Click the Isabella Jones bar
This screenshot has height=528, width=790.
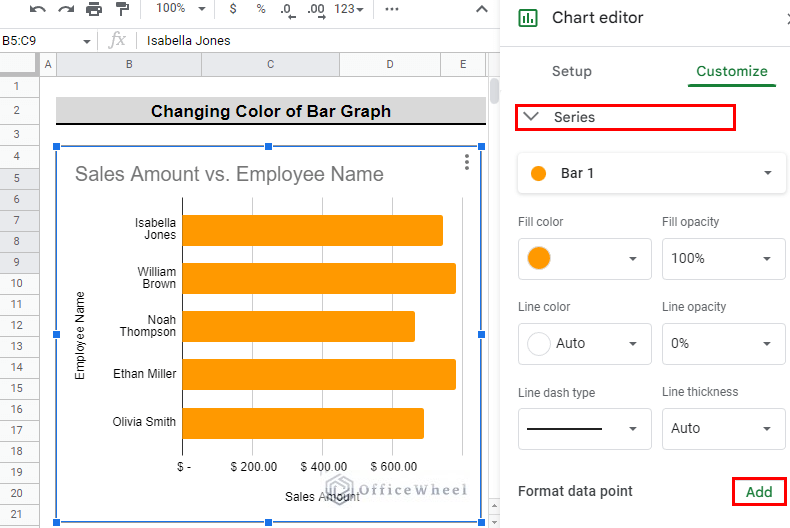312,231
